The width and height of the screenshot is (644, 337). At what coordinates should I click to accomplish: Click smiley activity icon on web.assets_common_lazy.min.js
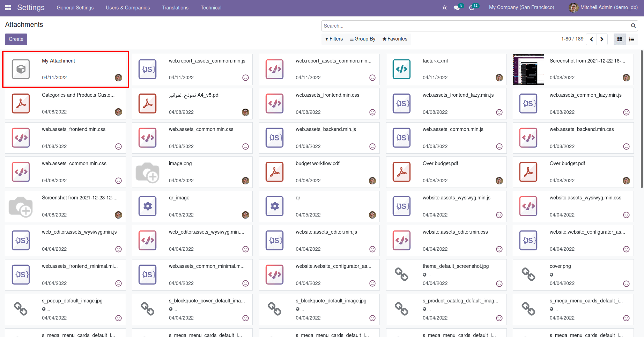[x=626, y=112]
